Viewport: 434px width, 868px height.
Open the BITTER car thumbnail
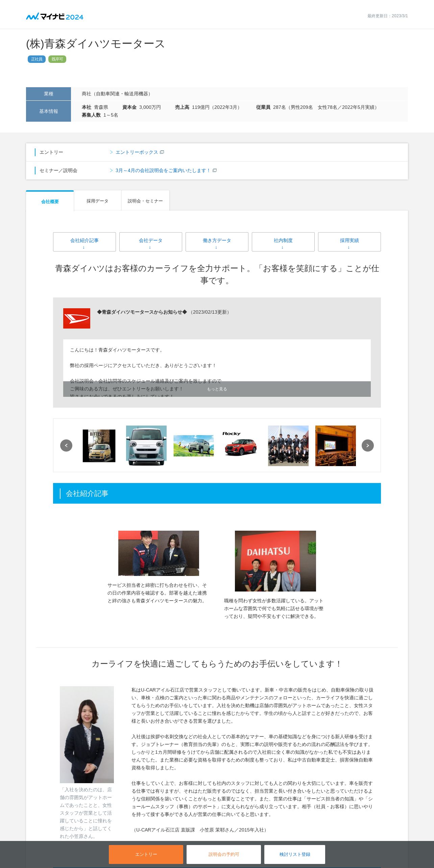(99, 445)
